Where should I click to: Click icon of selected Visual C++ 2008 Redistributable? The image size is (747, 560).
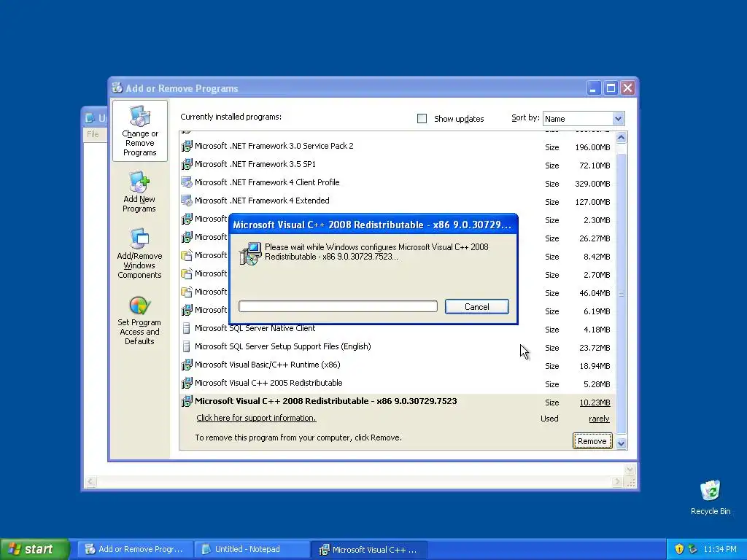187,401
